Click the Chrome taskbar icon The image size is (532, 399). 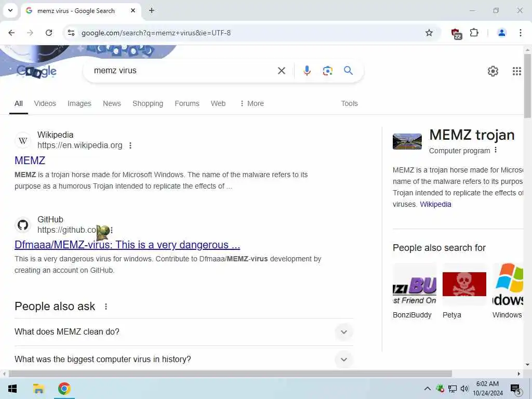(64, 389)
